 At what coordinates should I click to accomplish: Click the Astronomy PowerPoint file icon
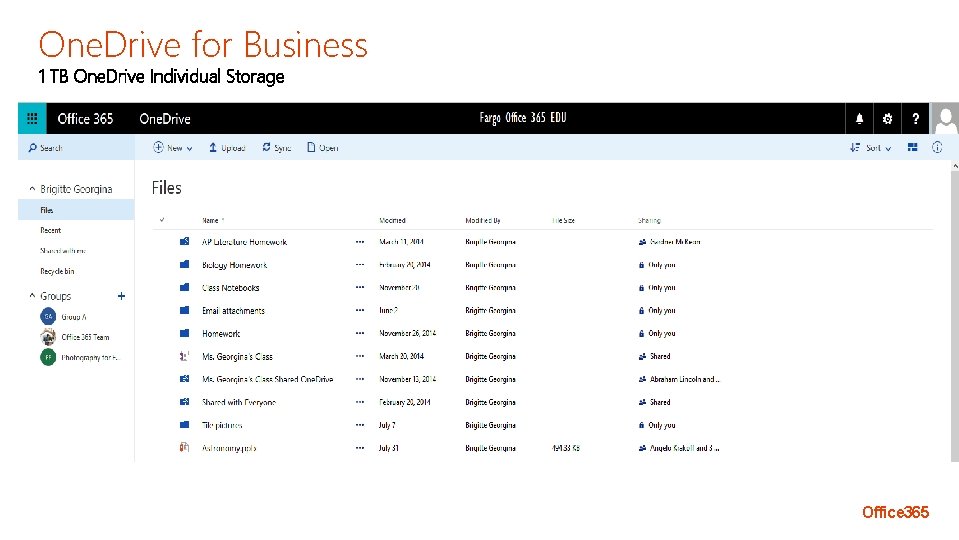184,448
